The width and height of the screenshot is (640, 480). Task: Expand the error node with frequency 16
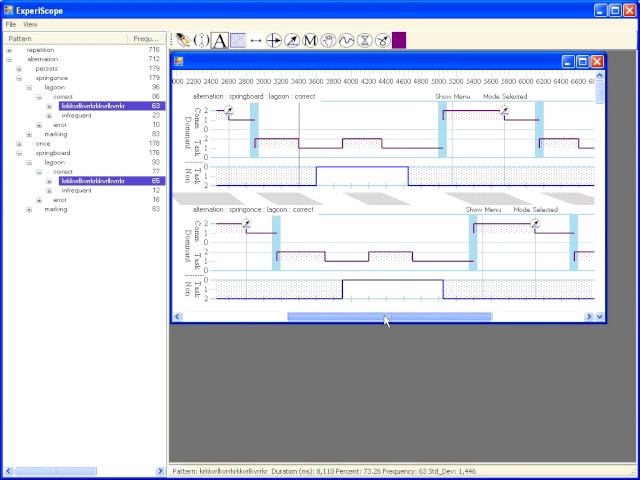point(39,200)
